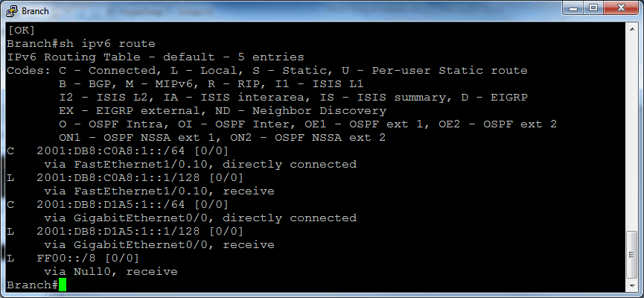This screenshot has width=644, height=298.
Task: Click the 'via Null0, receive' line
Action: click(111, 272)
